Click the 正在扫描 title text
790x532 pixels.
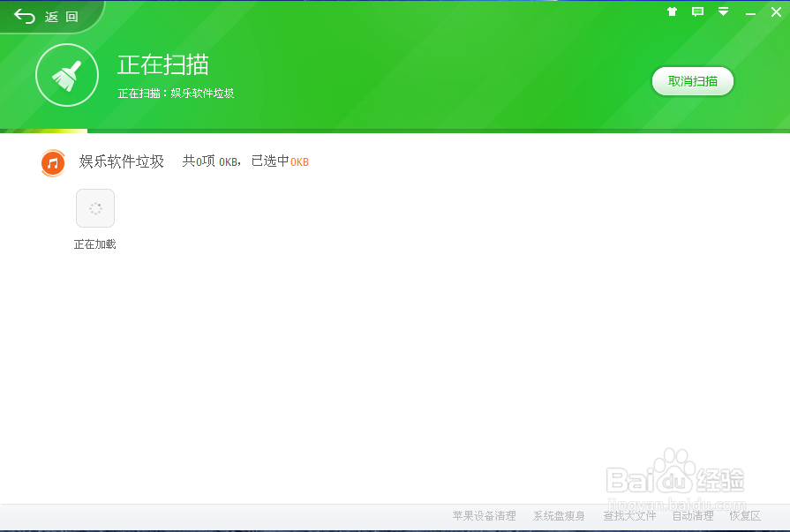coord(163,64)
